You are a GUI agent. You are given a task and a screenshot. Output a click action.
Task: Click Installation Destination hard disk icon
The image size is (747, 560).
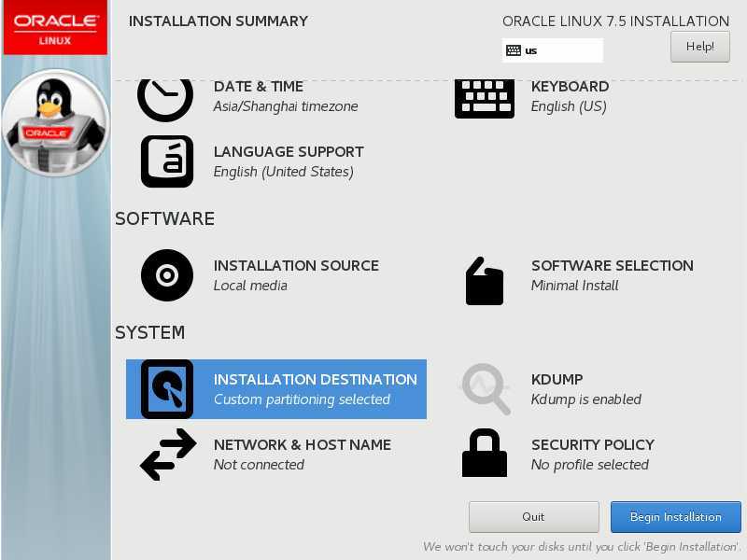coord(167,389)
